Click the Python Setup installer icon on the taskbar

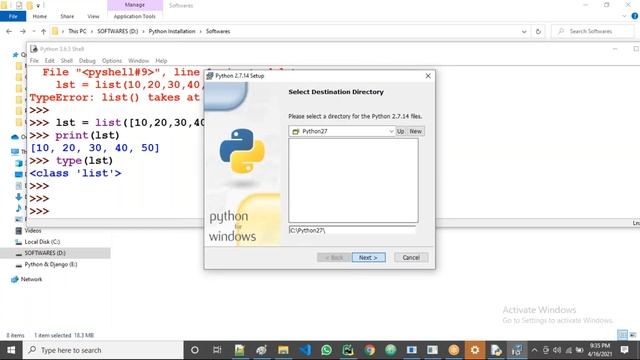tap(517, 350)
